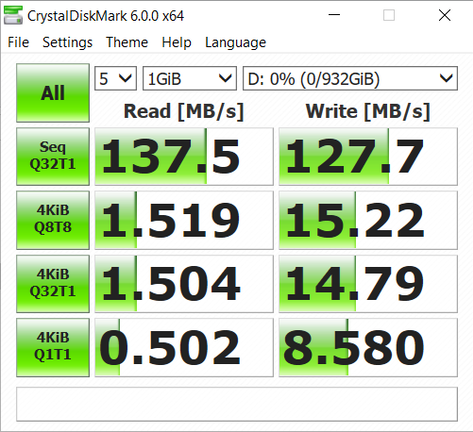The height and width of the screenshot is (432, 473).
Task: Click the Seq read result 137.5
Action: click(184, 156)
